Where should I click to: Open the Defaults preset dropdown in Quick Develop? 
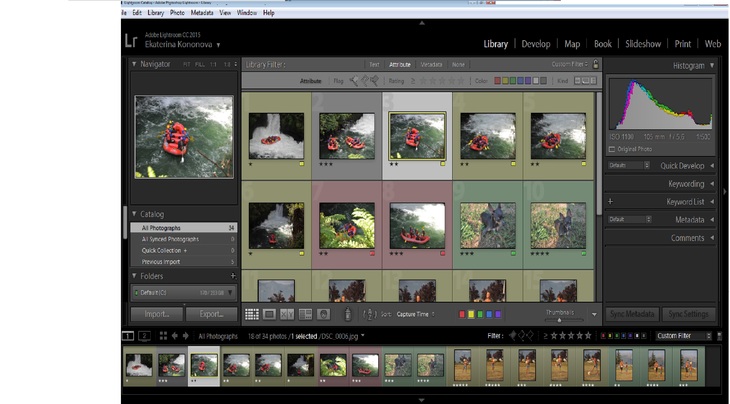point(628,165)
